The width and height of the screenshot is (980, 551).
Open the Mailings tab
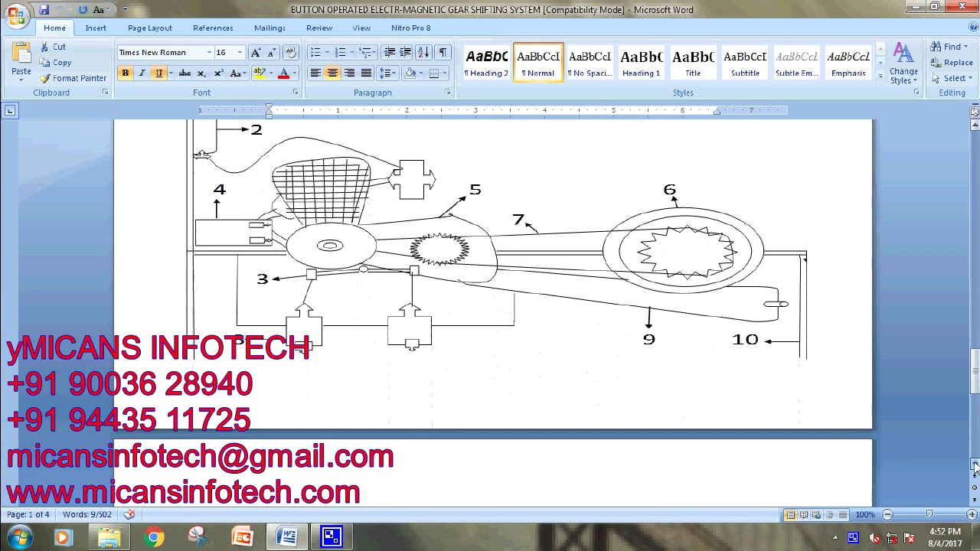coord(269,28)
